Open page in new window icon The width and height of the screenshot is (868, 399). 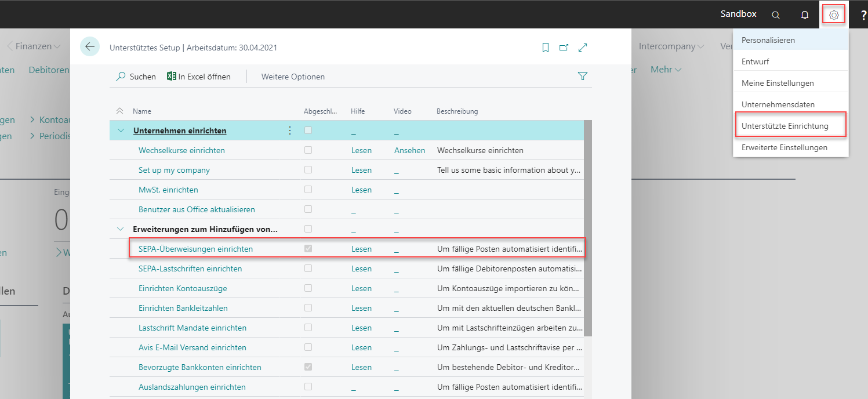click(x=564, y=48)
